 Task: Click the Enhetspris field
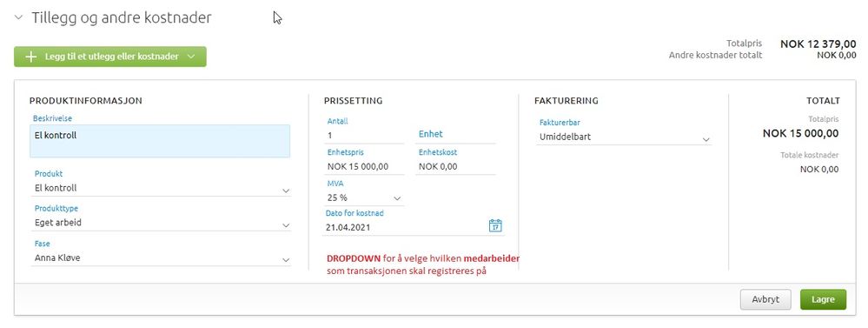pyautogui.click(x=365, y=167)
